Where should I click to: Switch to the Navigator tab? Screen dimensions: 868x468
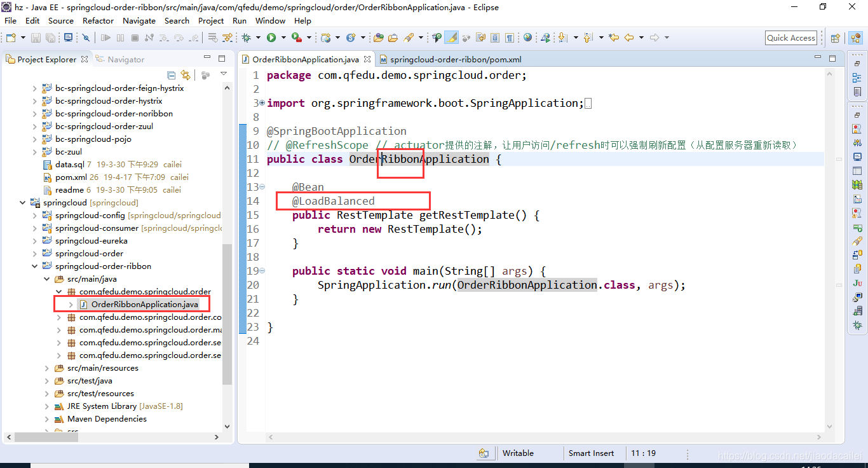[120, 59]
